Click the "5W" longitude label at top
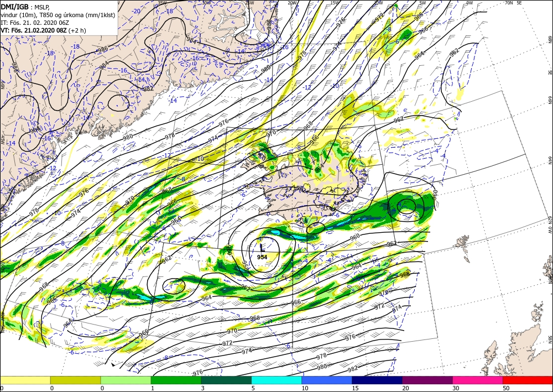Viewport: 553px width, 392px height. 423,3
